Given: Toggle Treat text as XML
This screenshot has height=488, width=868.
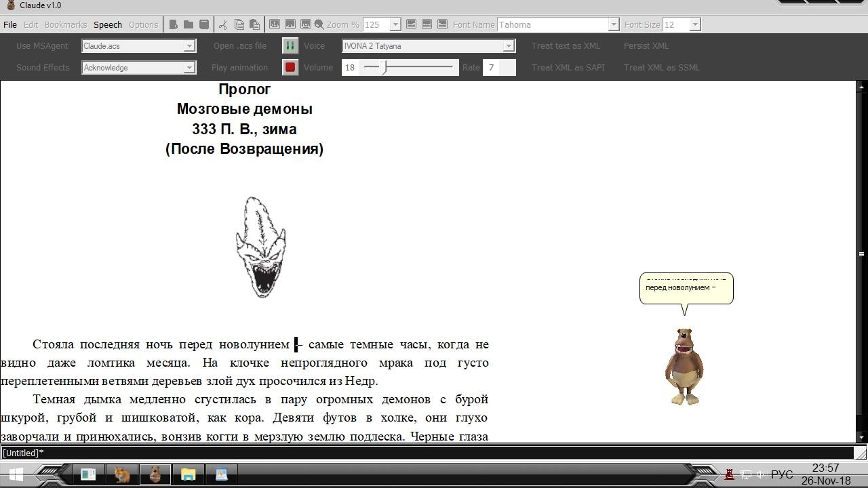Looking at the screenshot, I should 566,45.
